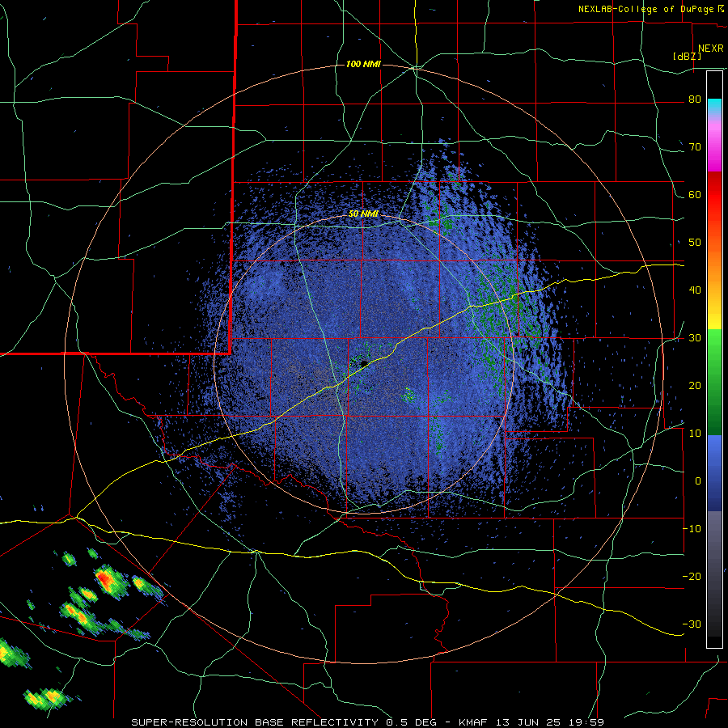Click the '100 NMI' range ring label
Viewport: 728px width, 728px height.
coord(363,64)
